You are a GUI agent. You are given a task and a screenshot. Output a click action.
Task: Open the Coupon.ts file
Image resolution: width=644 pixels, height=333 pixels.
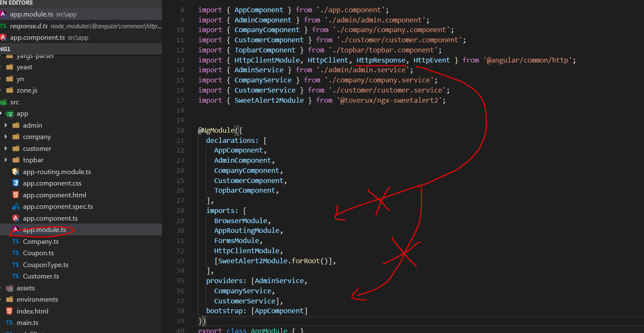click(x=34, y=253)
